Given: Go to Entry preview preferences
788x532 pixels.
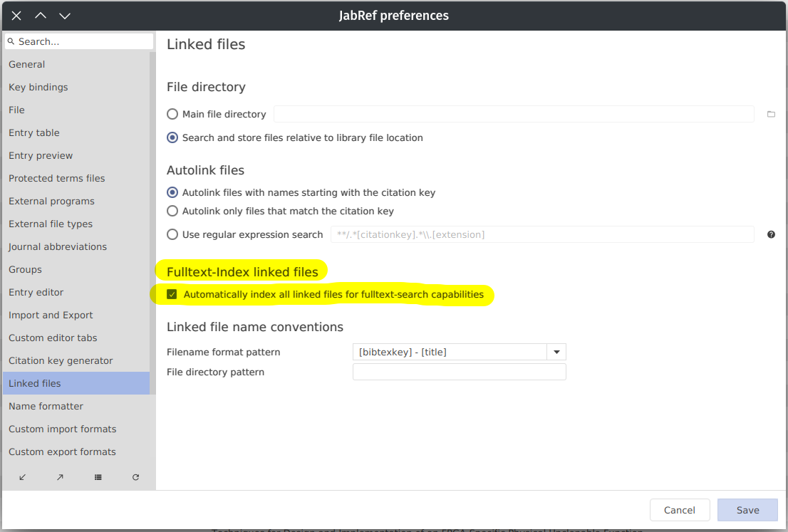Looking at the screenshot, I should (x=76, y=155).
